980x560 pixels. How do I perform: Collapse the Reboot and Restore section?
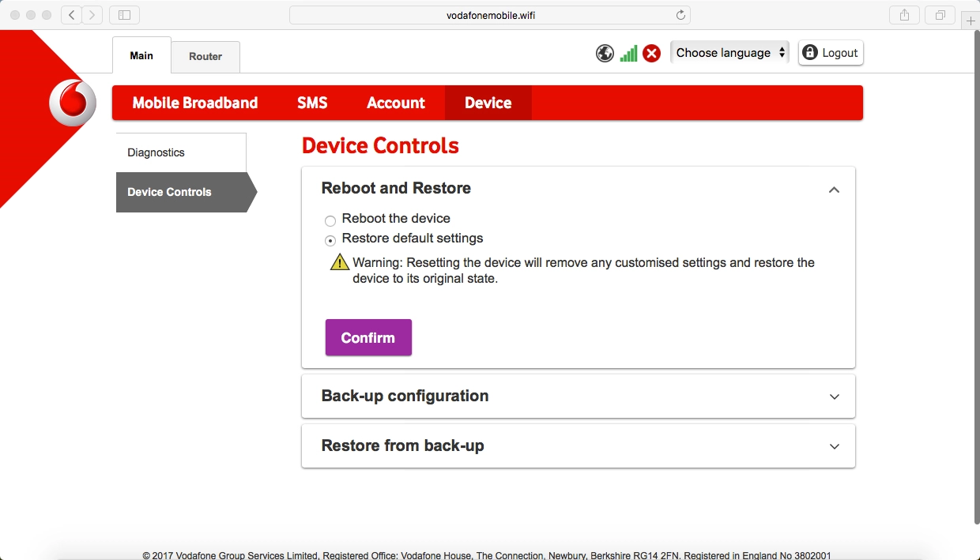pyautogui.click(x=834, y=190)
